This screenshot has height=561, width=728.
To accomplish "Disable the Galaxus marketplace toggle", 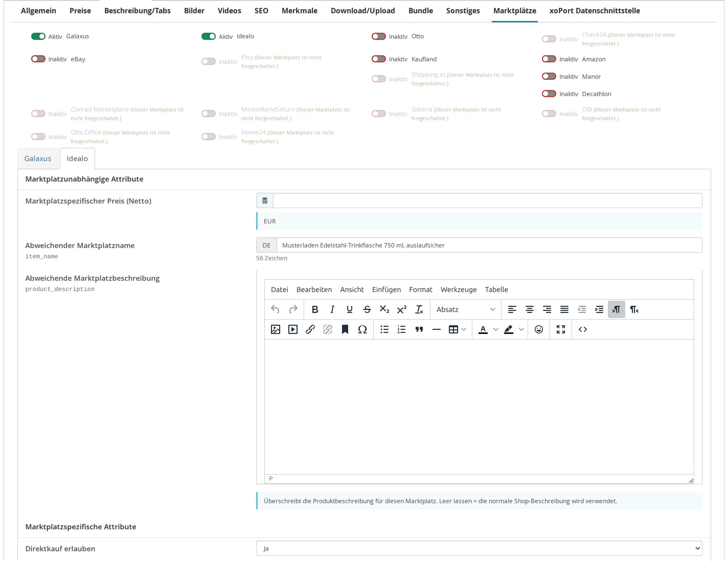I will point(38,36).
